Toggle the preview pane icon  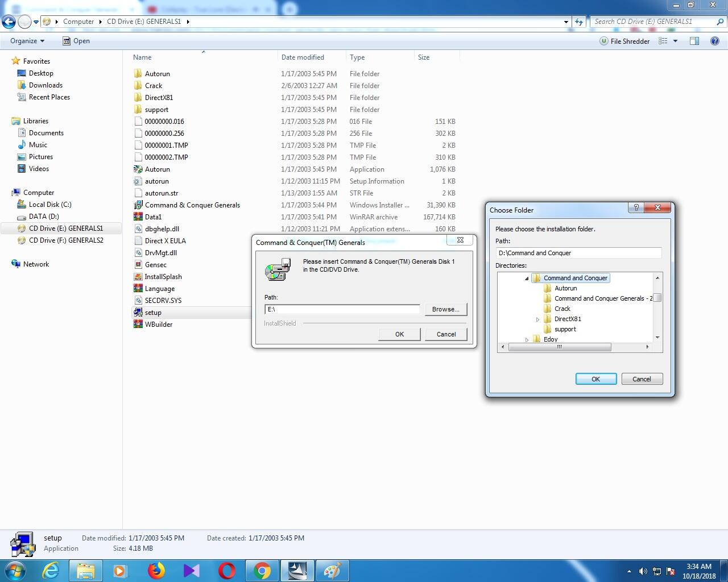tap(694, 41)
